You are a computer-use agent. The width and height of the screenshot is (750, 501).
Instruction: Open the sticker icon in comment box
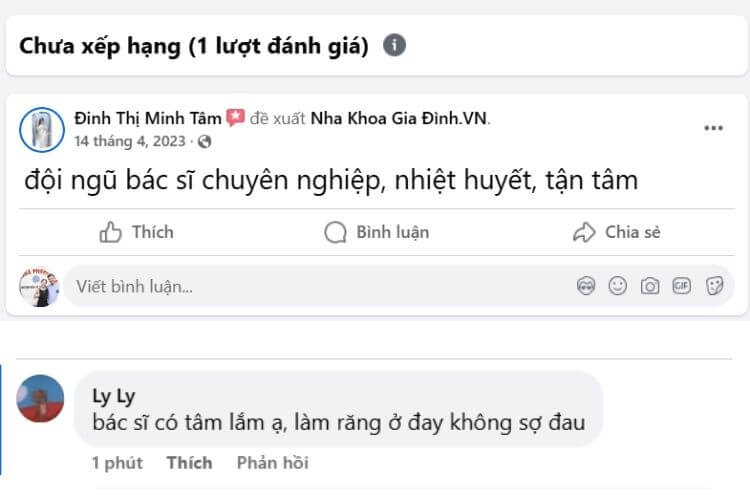coord(714,286)
